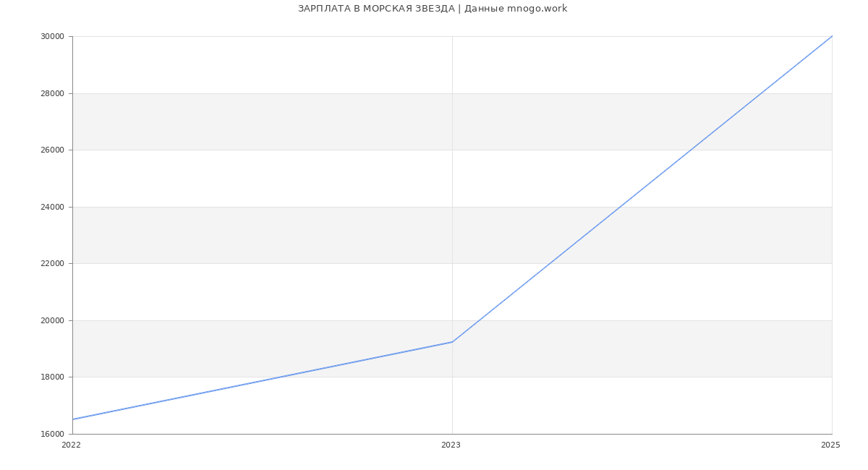The width and height of the screenshot is (868, 470).
Task: Click the 2023 data point on the line
Action: 452,342
